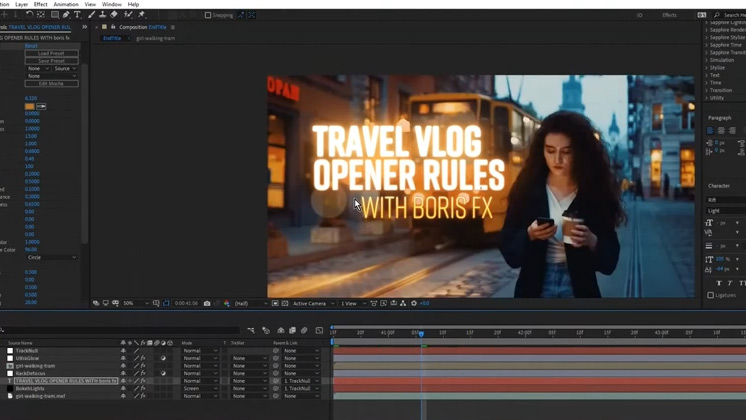This screenshot has width=746, height=420.
Task: Select the Roto Brush tool
Action: pos(128,15)
